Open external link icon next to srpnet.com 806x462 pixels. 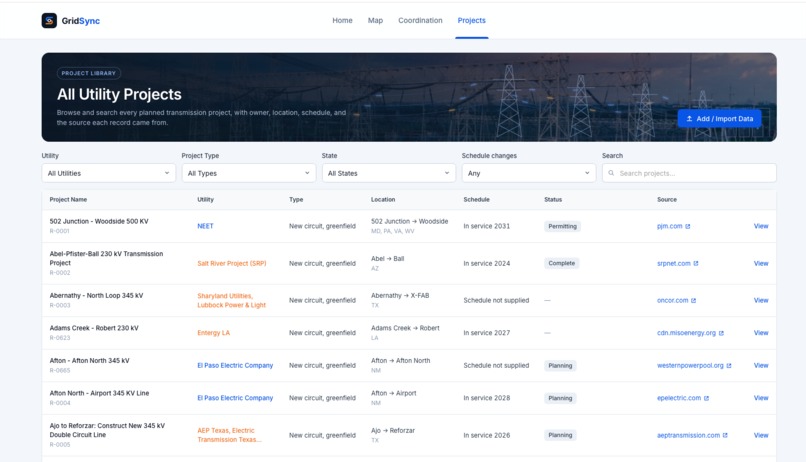(x=696, y=263)
